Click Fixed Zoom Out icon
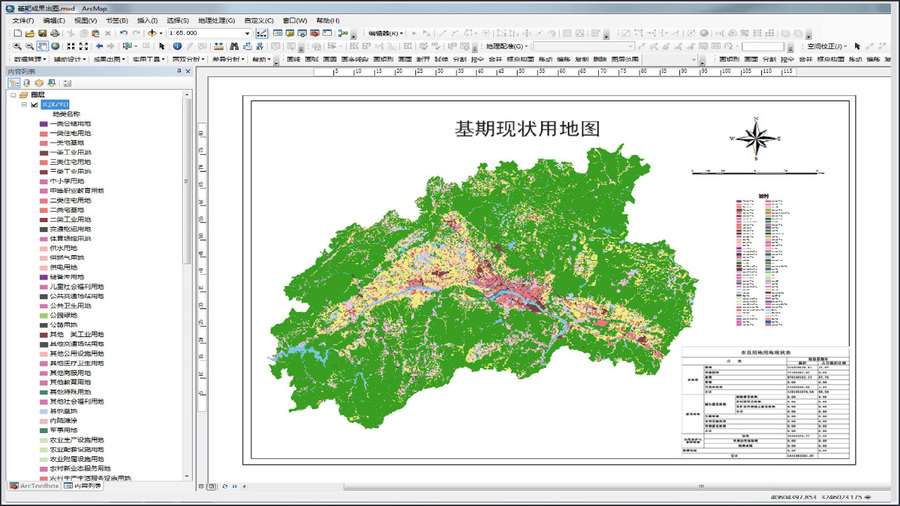 (83, 46)
